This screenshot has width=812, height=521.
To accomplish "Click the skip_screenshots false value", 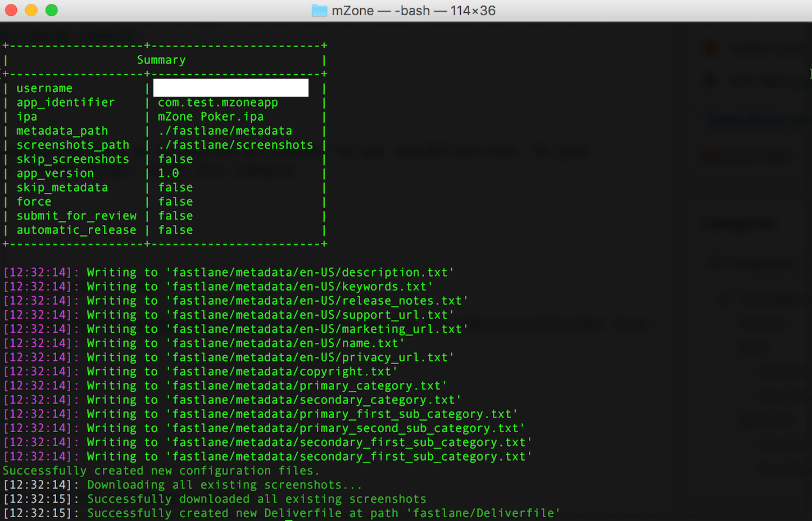I will 175,159.
